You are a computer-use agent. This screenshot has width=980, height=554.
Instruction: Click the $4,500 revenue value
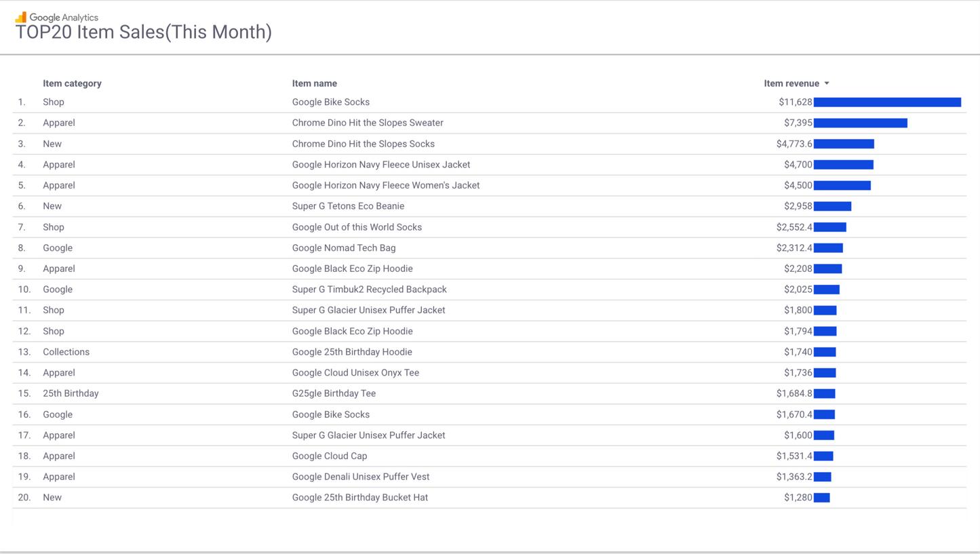798,185
